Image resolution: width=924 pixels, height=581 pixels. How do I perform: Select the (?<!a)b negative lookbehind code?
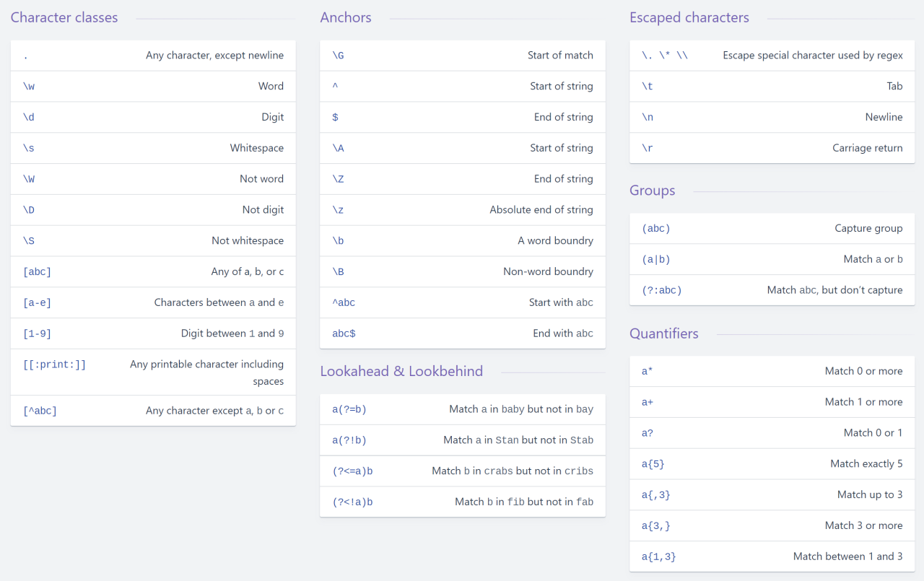(x=352, y=502)
